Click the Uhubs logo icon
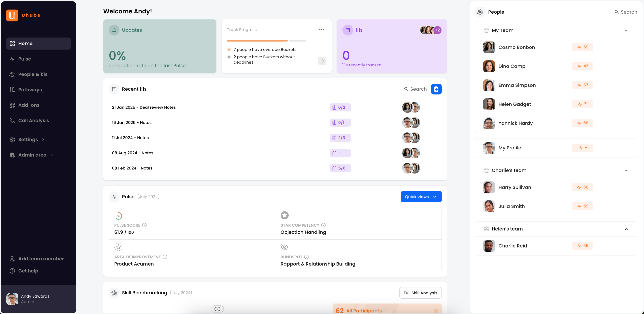This screenshot has width=644, height=314. 12,15
